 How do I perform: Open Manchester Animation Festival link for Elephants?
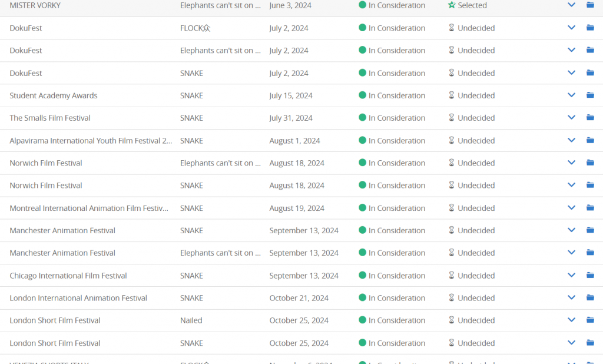(62, 253)
